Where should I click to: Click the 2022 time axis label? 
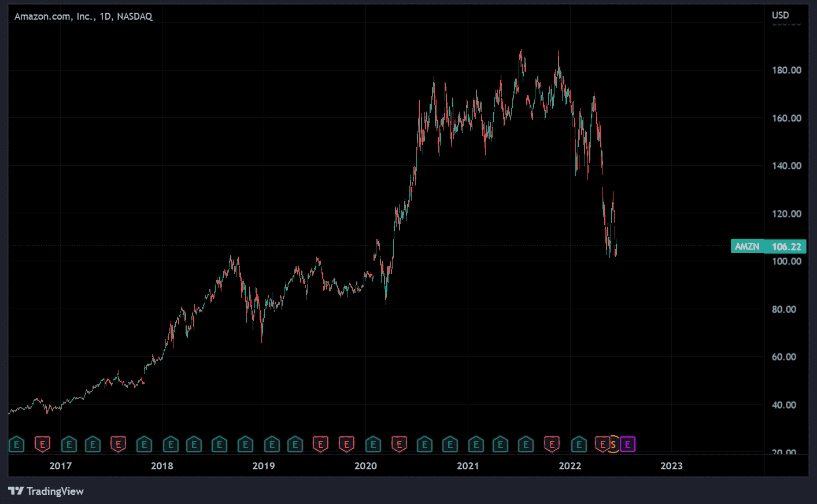570,466
